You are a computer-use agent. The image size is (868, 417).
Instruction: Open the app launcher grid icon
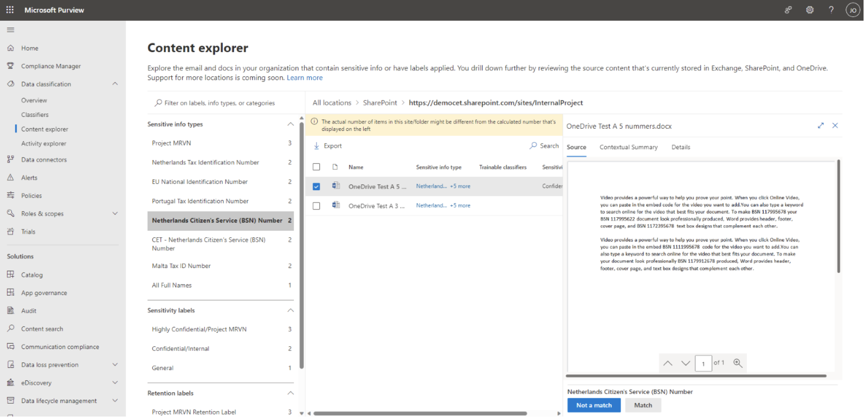[10, 10]
